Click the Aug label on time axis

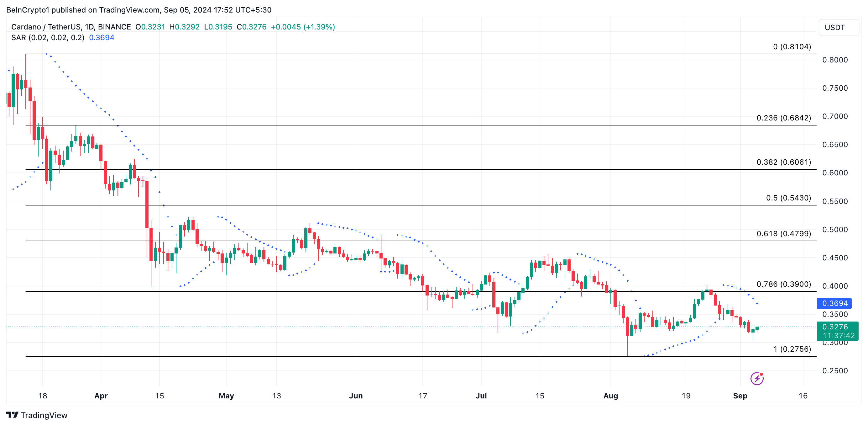(610, 396)
